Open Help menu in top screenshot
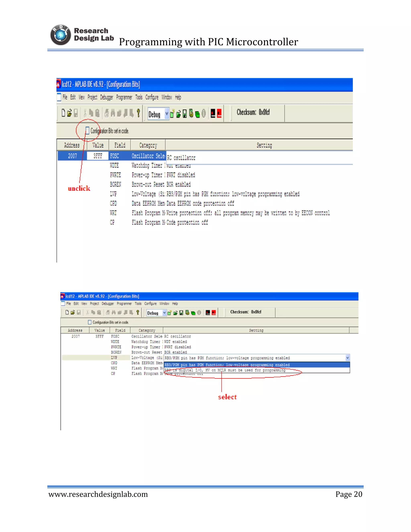The image size is (411, 532). click(x=178, y=97)
